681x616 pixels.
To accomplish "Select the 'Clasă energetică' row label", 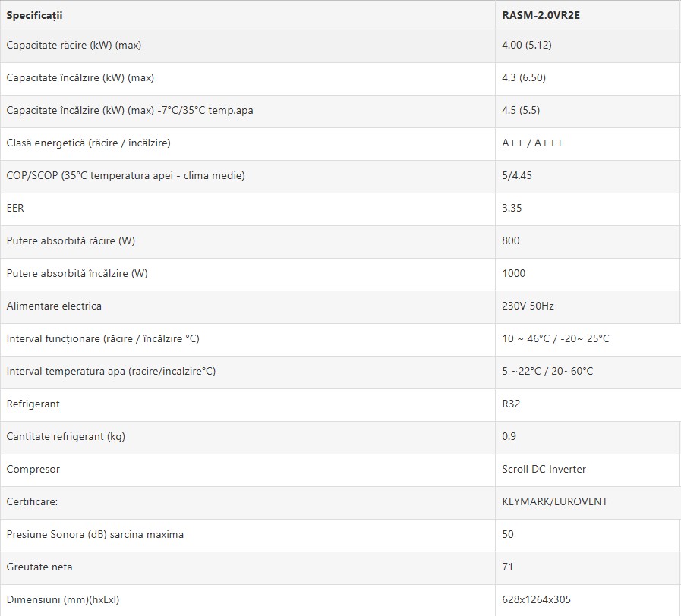I will click(x=88, y=143).
